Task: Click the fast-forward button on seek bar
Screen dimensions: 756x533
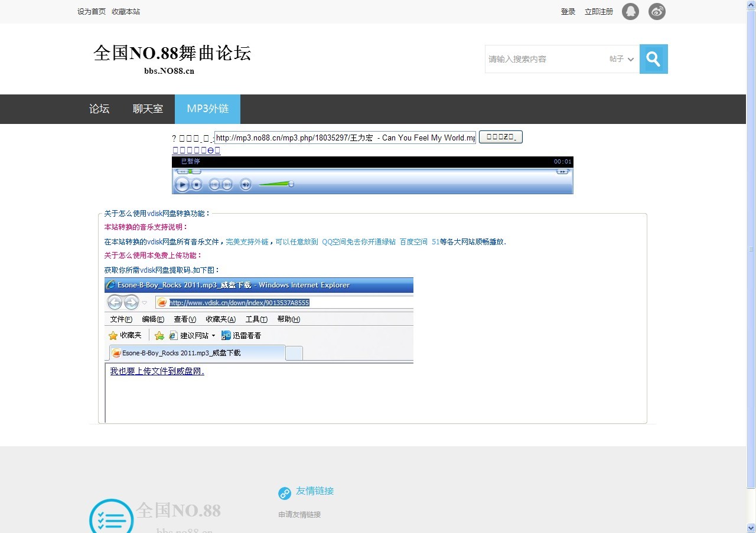Action: (563, 172)
